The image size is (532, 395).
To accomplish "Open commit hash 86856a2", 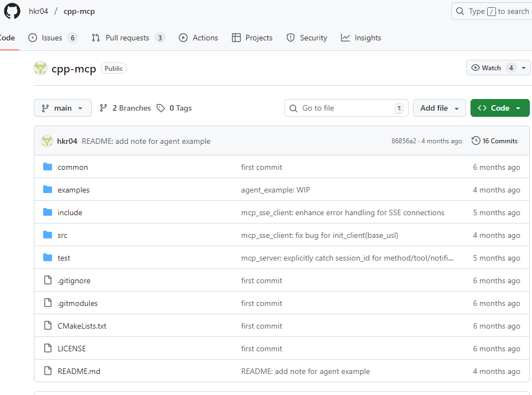I will tap(404, 141).
